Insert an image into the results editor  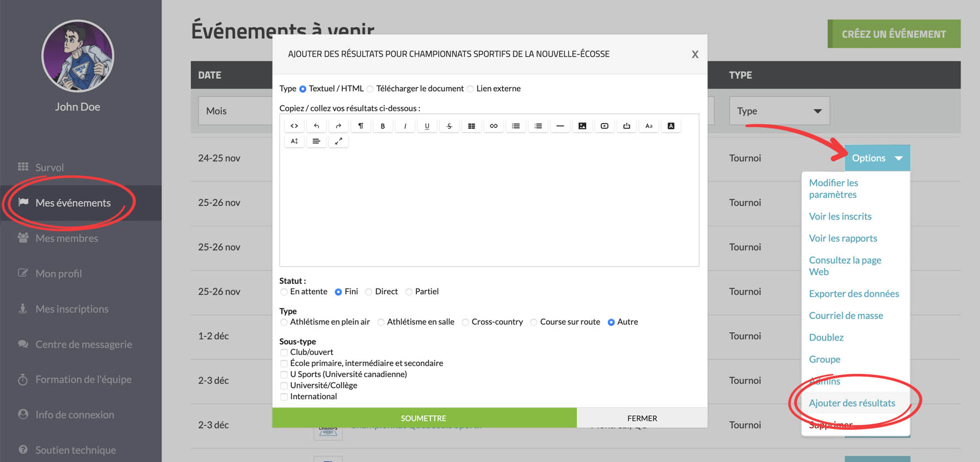point(582,126)
